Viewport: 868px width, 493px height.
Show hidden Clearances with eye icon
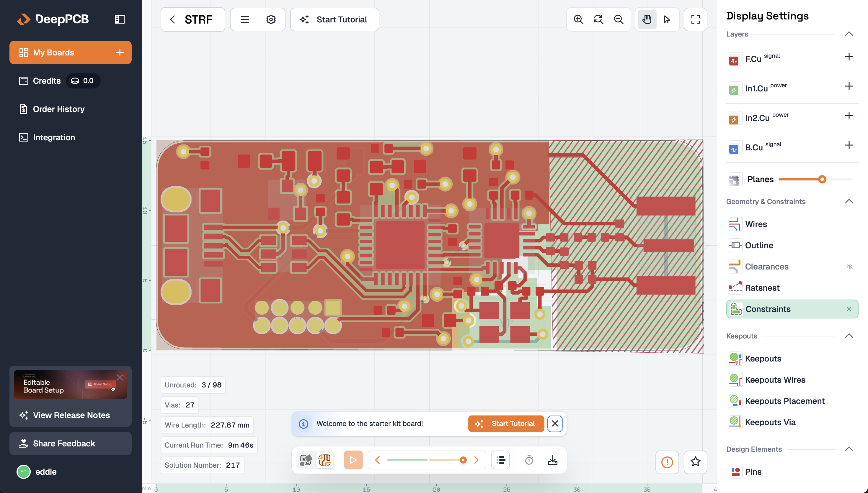click(x=849, y=267)
